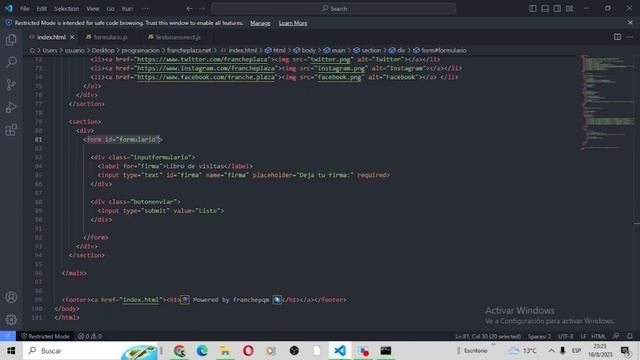
Task: Open the Selection menu
Action: [67, 9]
